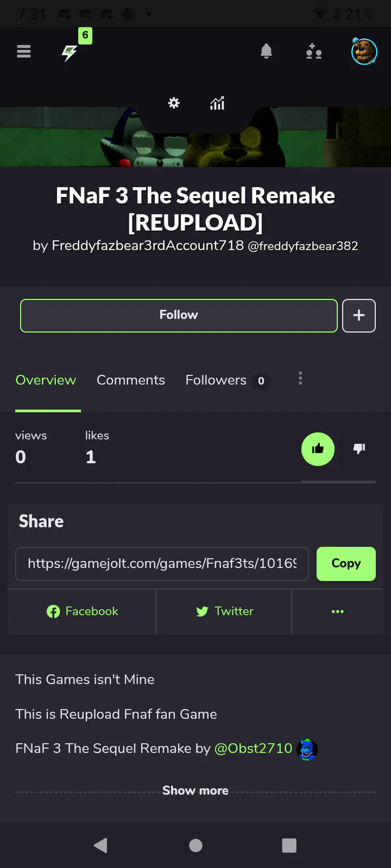Toggle the thumbs-down dislike button

click(x=360, y=449)
